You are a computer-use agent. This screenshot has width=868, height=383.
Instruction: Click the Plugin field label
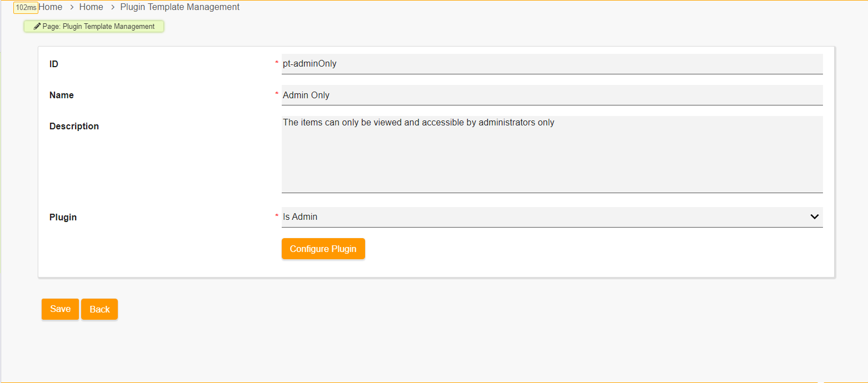[x=63, y=217]
